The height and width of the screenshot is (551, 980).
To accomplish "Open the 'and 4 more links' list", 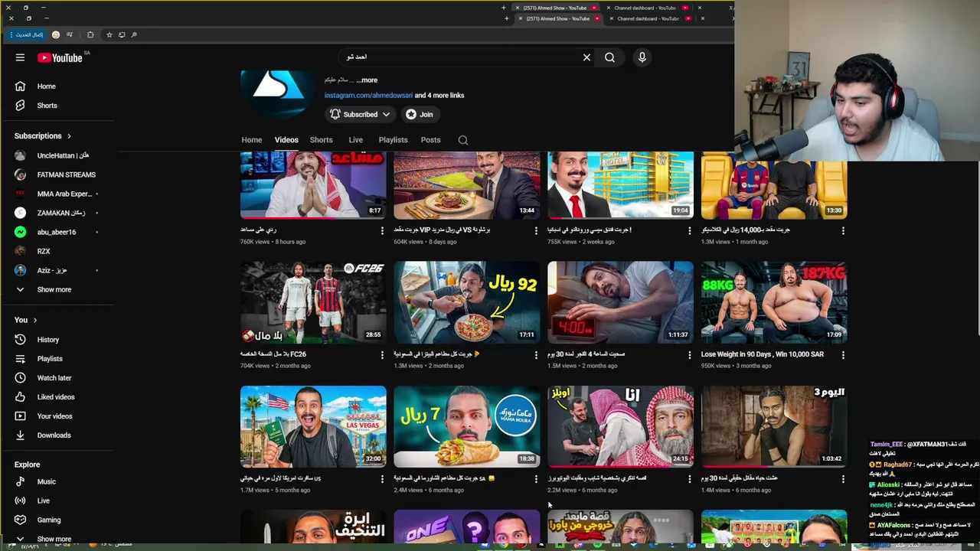I will click(x=439, y=96).
